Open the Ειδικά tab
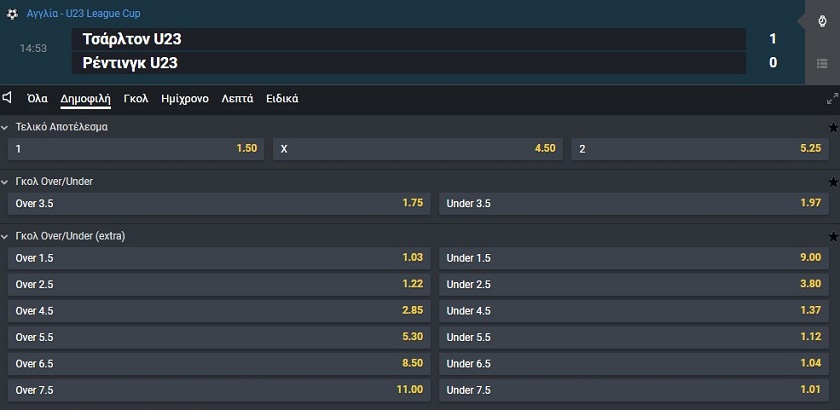The width and height of the screenshot is (840, 410). (x=282, y=99)
